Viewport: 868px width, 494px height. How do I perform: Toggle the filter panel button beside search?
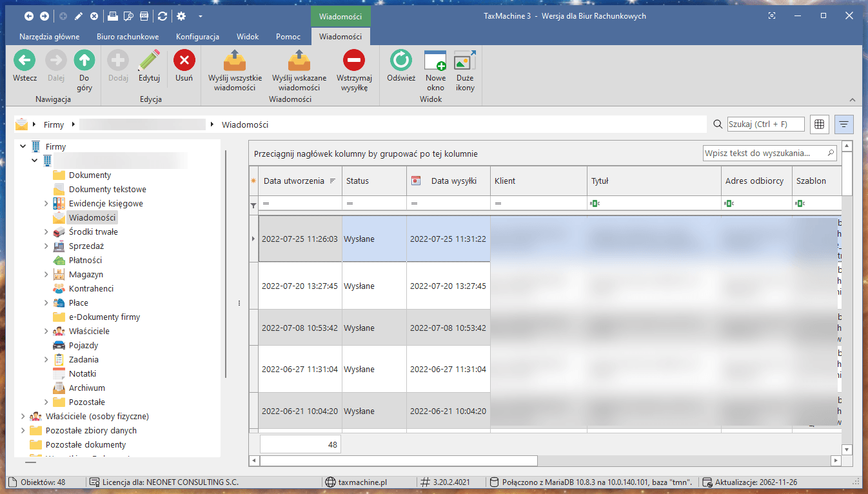click(x=844, y=124)
